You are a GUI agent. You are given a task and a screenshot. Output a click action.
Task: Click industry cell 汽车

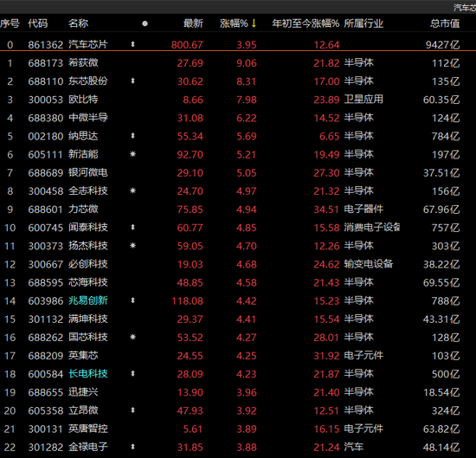354,447
